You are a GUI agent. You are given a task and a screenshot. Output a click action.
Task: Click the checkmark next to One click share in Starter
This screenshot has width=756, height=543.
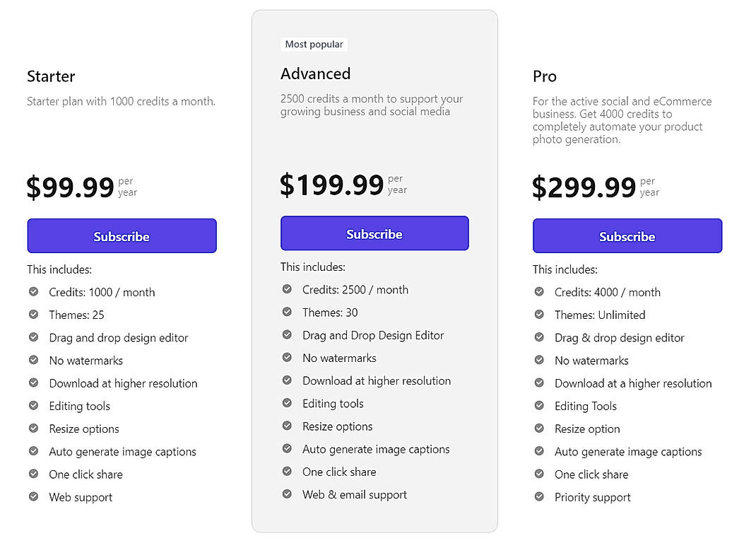point(34,474)
